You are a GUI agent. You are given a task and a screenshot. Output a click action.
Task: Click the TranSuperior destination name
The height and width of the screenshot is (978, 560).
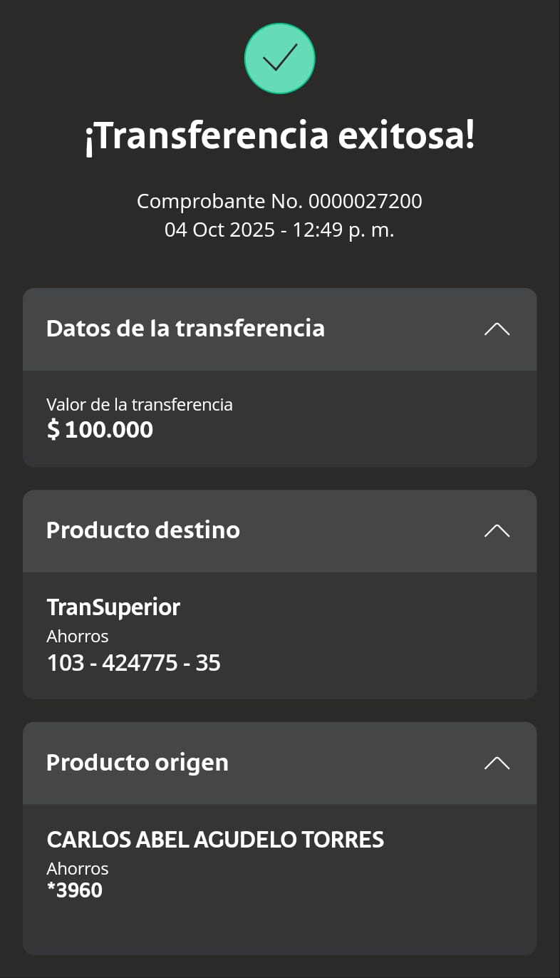[113, 607]
